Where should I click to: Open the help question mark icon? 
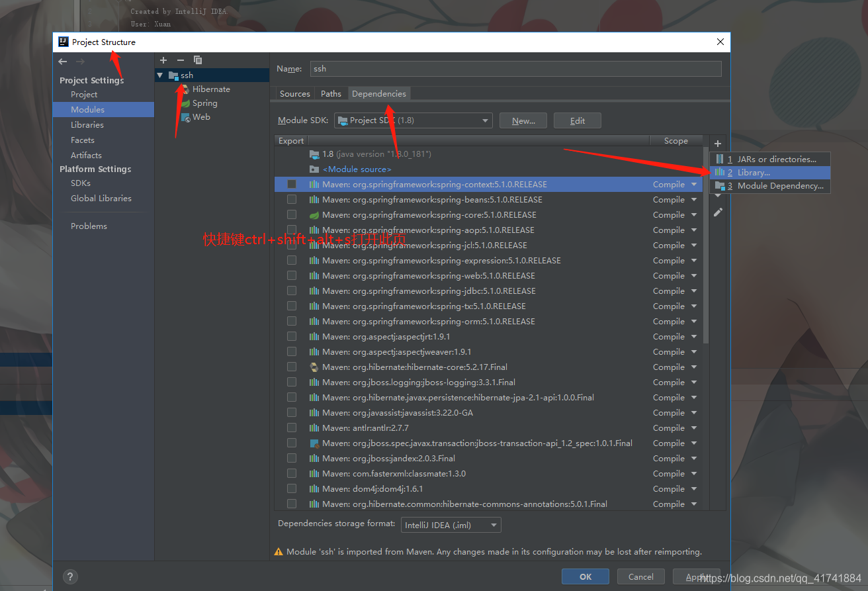[x=70, y=576]
